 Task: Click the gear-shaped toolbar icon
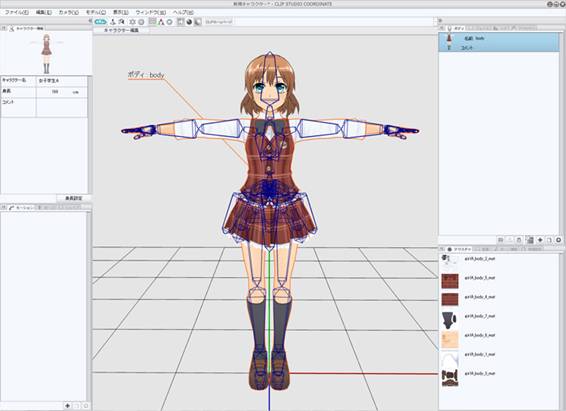pyautogui.click(x=132, y=22)
